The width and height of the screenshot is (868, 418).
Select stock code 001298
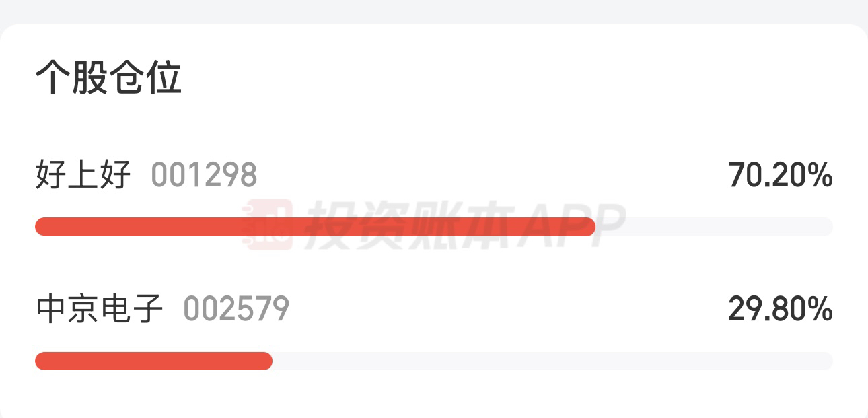tap(204, 176)
